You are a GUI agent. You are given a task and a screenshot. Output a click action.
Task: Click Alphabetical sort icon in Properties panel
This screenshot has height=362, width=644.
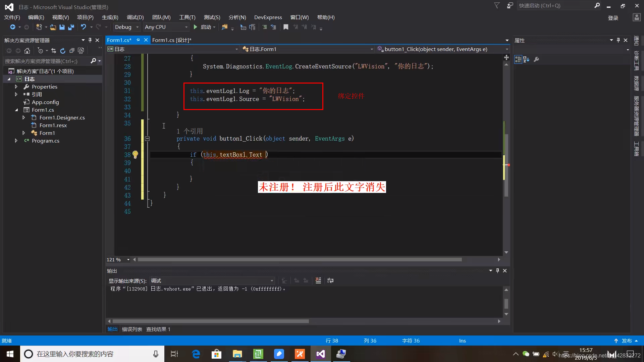point(526,59)
